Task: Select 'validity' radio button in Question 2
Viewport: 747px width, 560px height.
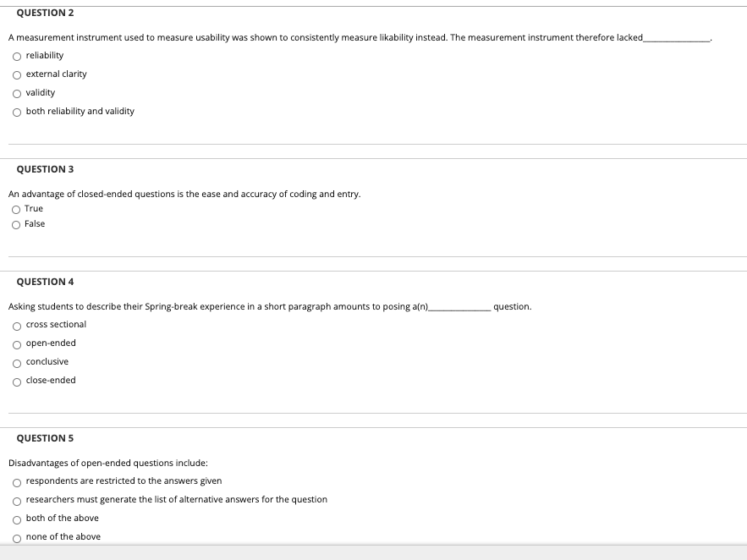Action: coord(17,94)
